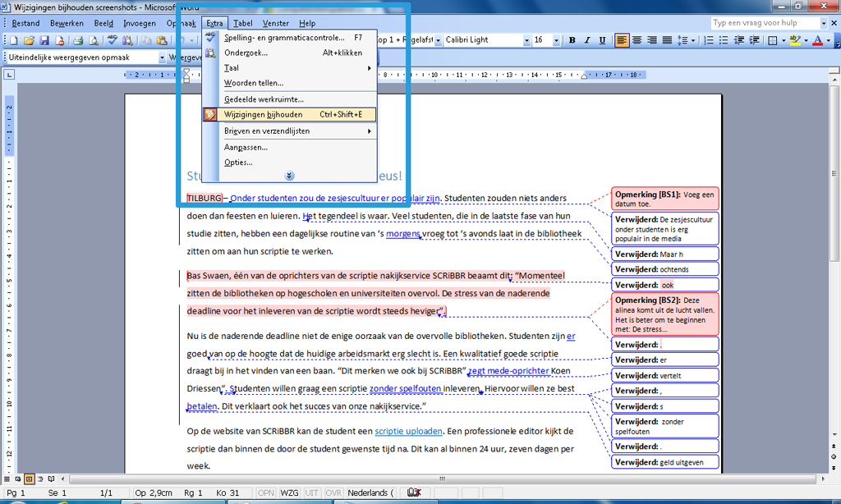The height and width of the screenshot is (504, 841).
Task: Click the Opmerking [BS2] comment balloon
Action: coord(665,314)
